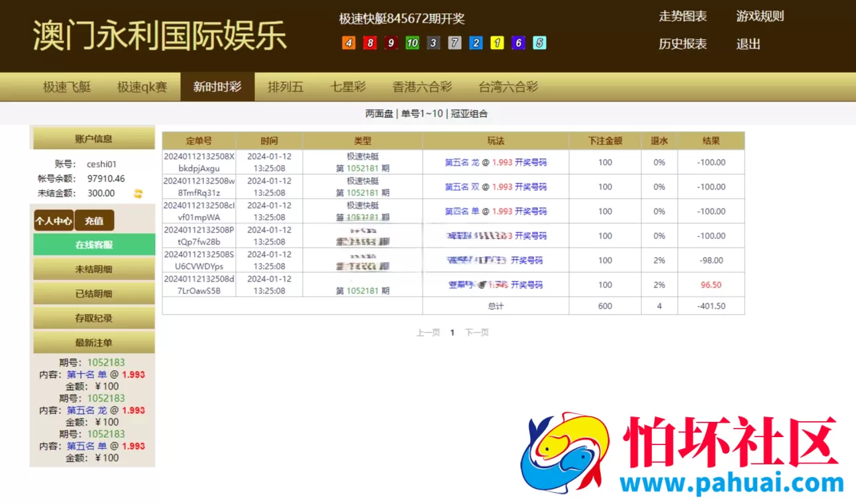856x504 pixels.
Task: Select the 新时时彩 tab
Action: (217, 87)
